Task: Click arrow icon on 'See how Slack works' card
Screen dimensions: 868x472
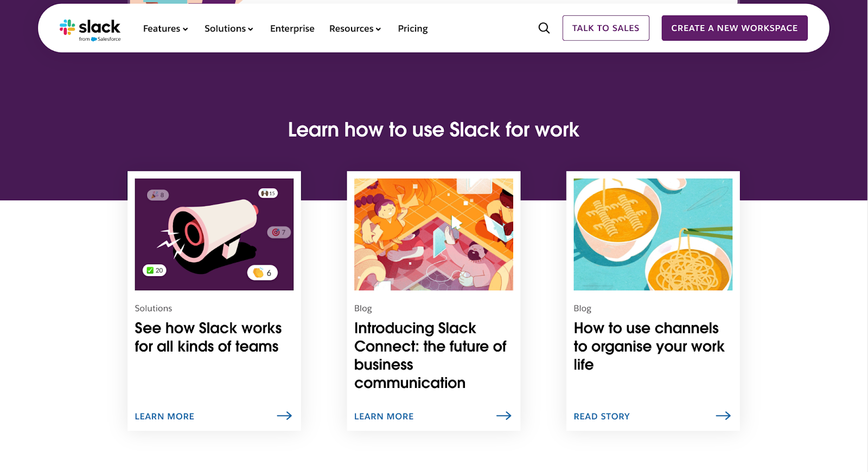Action: (284, 416)
